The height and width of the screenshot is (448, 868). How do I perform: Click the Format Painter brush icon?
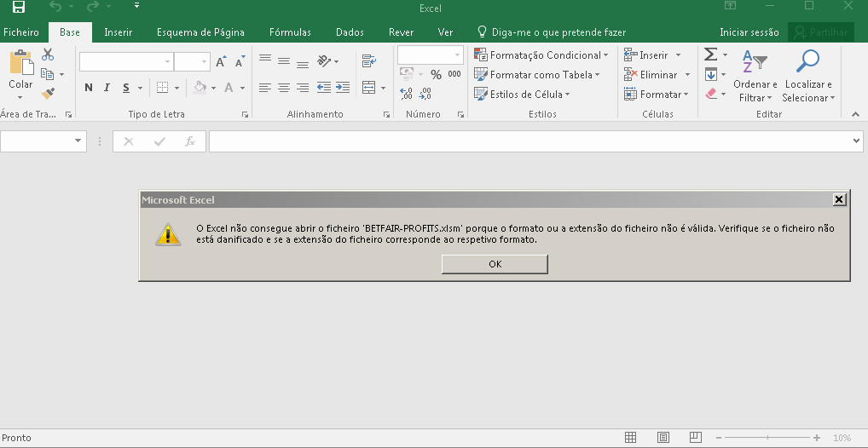click(x=48, y=93)
